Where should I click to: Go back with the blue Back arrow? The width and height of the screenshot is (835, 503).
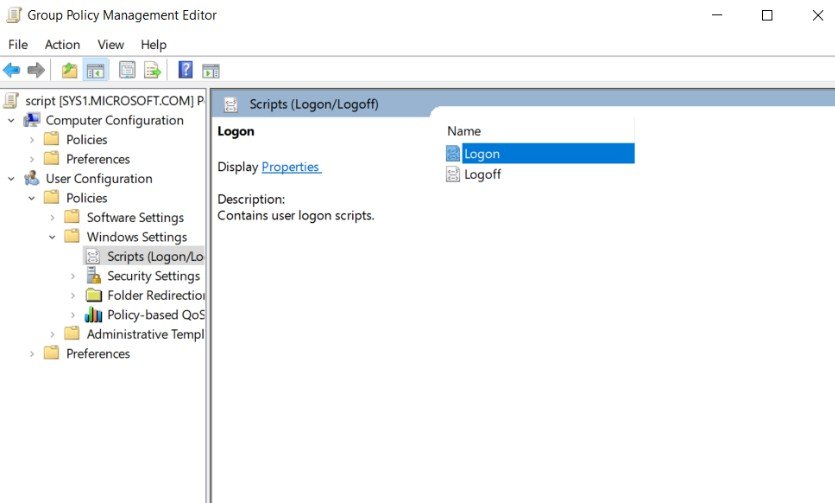point(12,70)
